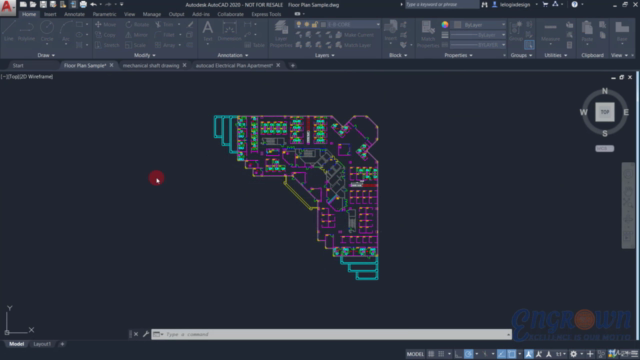Viewport: 640px width, 360px height.
Task: Expand the Layers panel
Action: [x=324, y=55]
